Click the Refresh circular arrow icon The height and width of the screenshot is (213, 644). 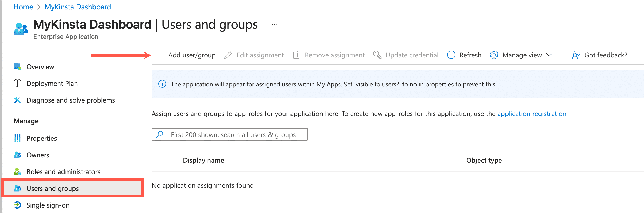(451, 55)
